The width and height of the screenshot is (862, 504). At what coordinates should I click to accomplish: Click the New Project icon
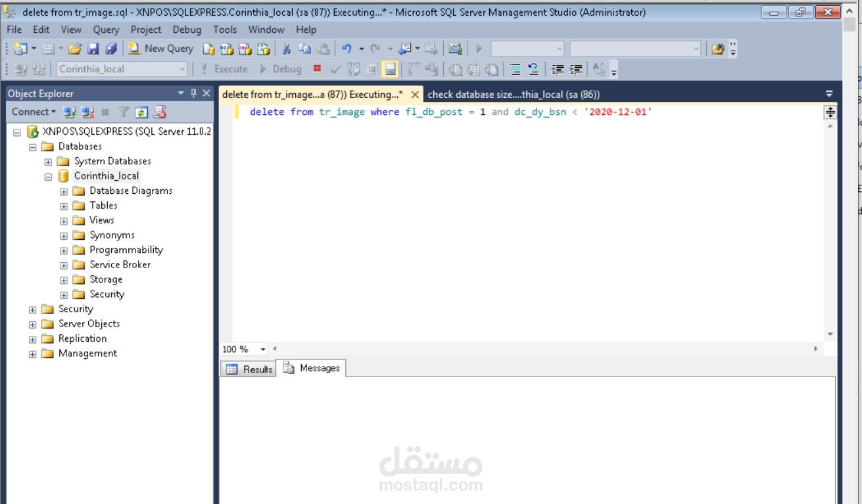(x=20, y=49)
